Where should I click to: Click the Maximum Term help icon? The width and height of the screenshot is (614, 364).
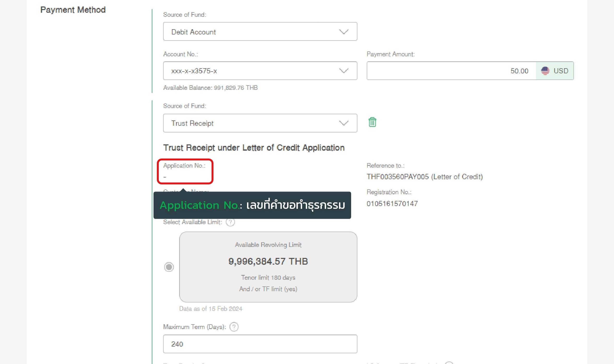tap(234, 327)
